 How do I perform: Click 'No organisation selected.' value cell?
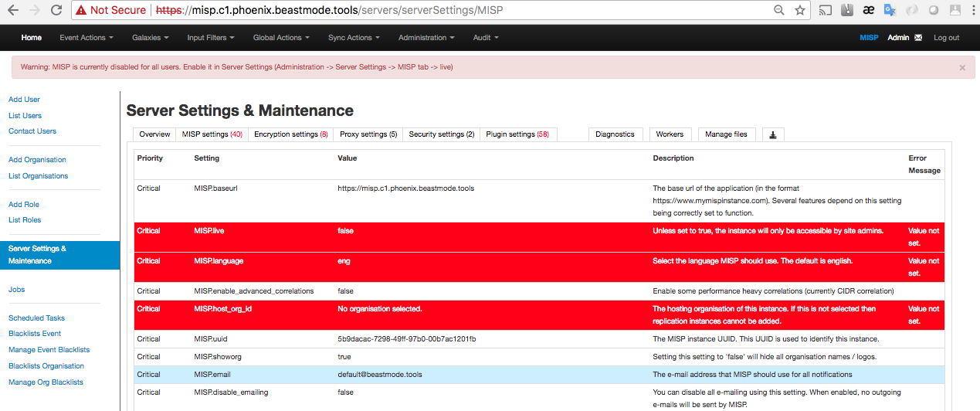tap(380, 309)
